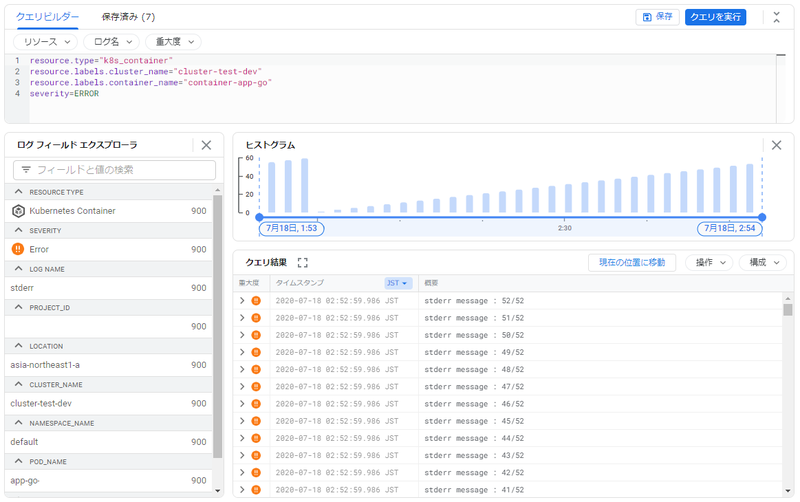Image resolution: width=800 pixels, height=502 pixels.
Task: Collapse the CLUSTER_NAME section
Action: tap(19, 385)
